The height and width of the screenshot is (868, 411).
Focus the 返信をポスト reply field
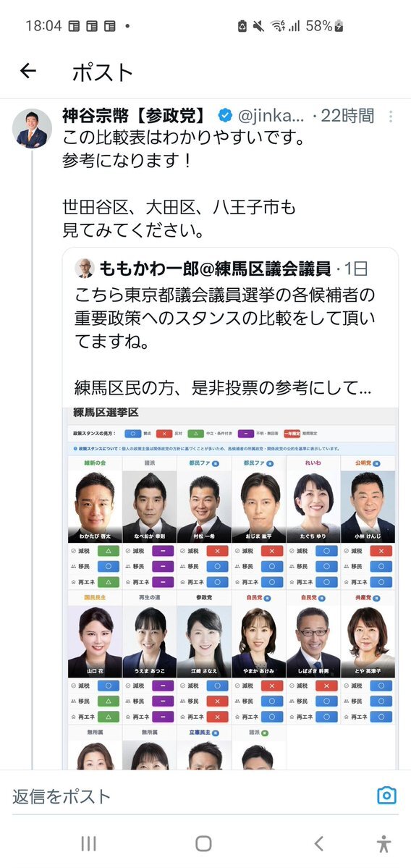point(194,796)
